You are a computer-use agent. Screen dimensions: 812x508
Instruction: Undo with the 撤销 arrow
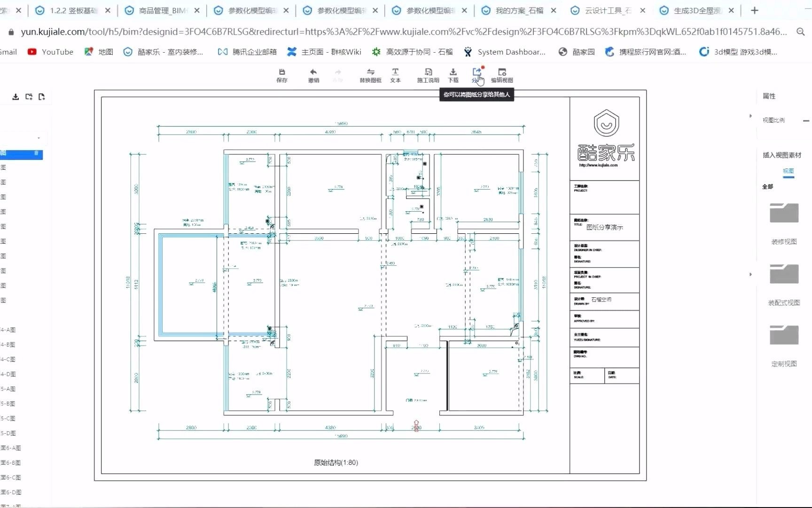tap(313, 75)
